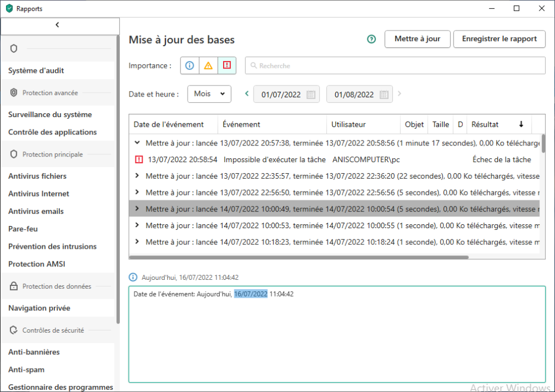The width and height of the screenshot is (555, 392).
Task: Click the sort arrow in Résultat column
Action: point(521,124)
